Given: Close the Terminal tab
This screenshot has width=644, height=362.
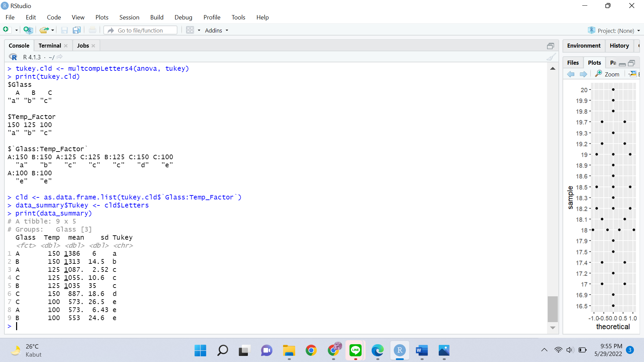Looking at the screenshot, I should pyautogui.click(x=66, y=46).
